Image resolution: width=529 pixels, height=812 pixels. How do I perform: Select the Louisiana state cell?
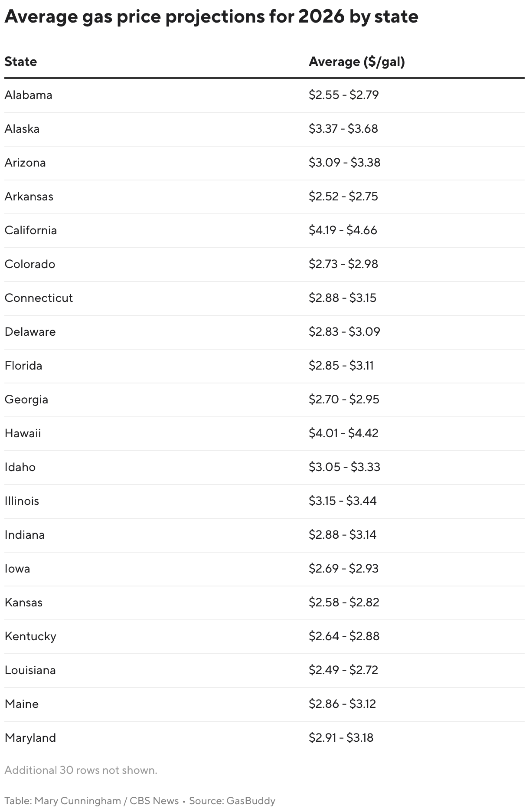pos(30,670)
